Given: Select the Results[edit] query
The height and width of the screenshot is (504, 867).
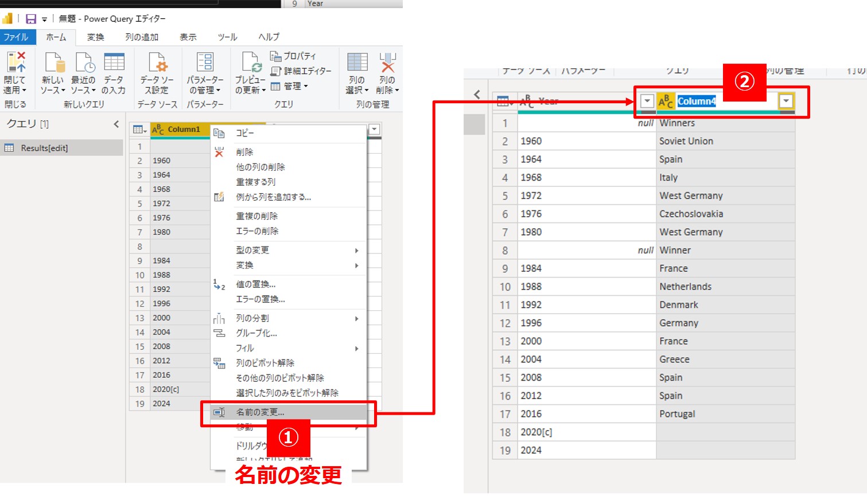Looking at the screenshot, I should (44, 148).
